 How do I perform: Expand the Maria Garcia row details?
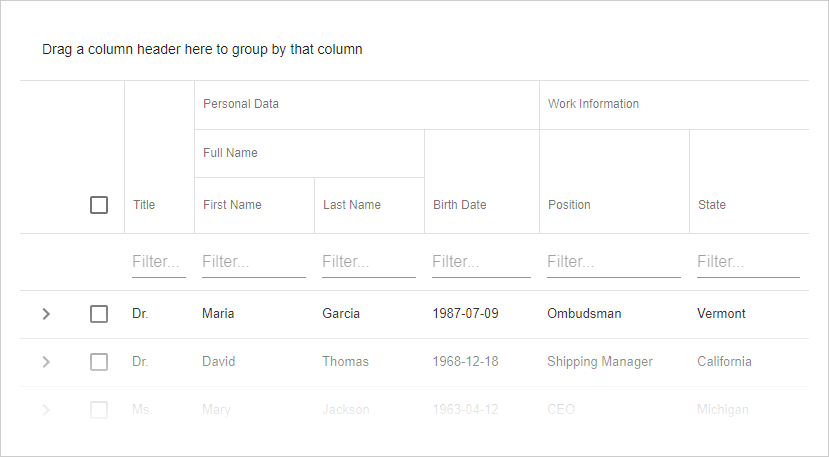point(46,314)
